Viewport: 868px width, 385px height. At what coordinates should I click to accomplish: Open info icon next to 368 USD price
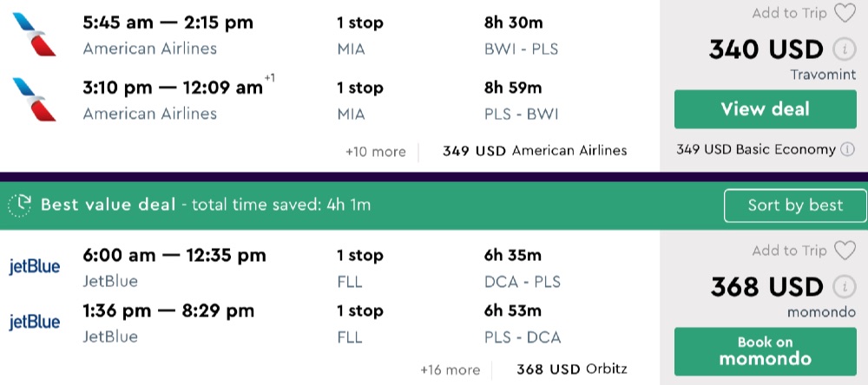(840, 286)
